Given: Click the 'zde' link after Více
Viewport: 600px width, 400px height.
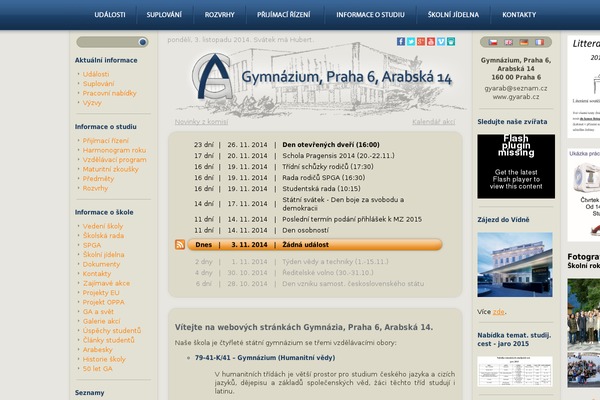Looking at the screenshot, I should point(498,312).
